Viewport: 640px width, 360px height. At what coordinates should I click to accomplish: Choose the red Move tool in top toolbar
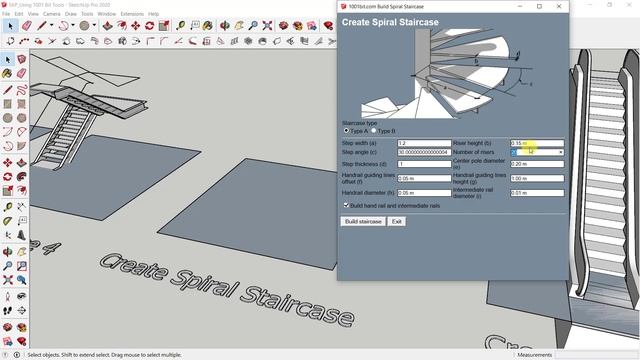tap(136, 26)
